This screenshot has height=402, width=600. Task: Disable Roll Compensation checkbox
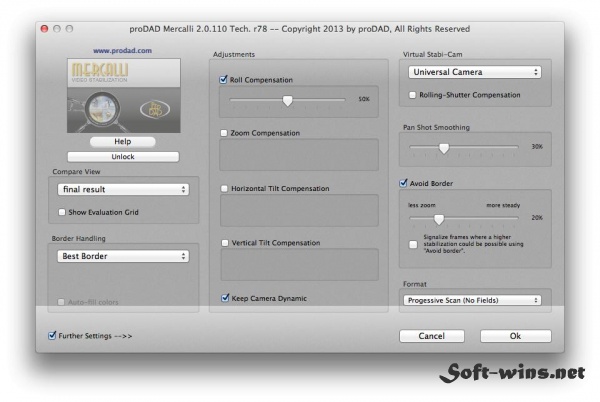tap(223, 80)
